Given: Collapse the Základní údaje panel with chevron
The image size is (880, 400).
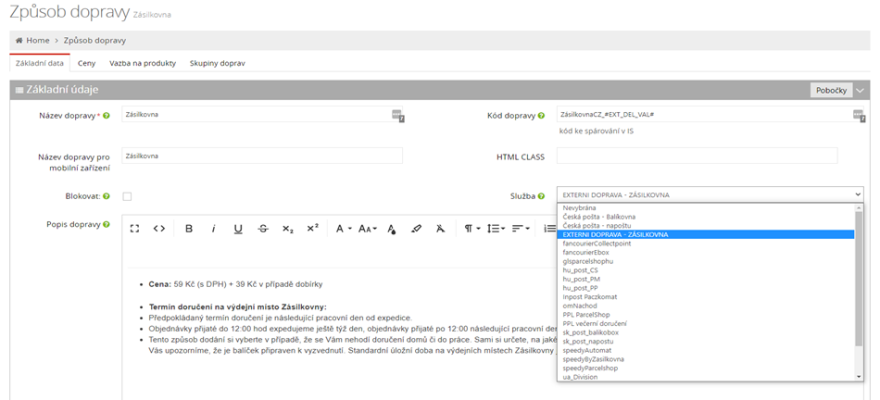Looking at the screenshot, I should [860, 90].
